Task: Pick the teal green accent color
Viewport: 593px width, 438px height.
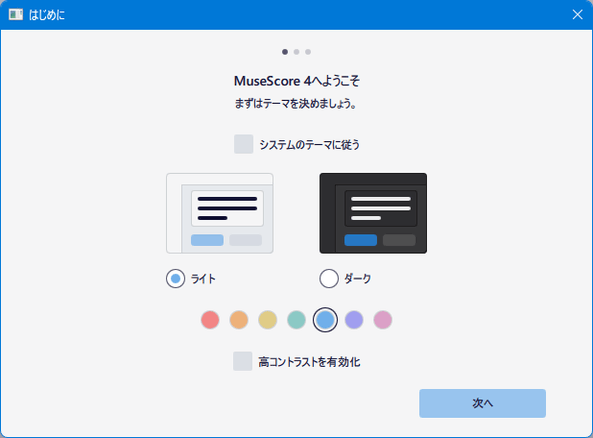Action: tap(296, 320)
